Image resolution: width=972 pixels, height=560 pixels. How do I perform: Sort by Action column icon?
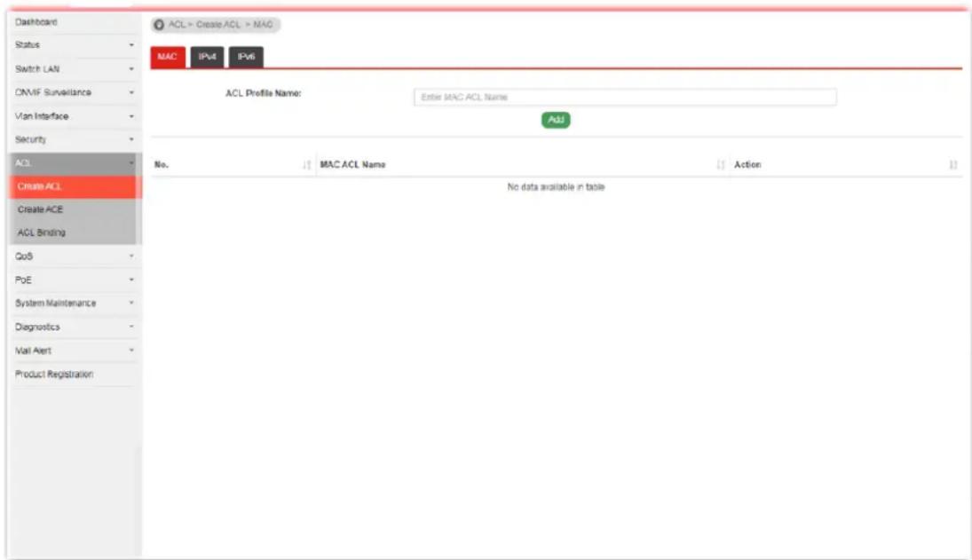953,165
